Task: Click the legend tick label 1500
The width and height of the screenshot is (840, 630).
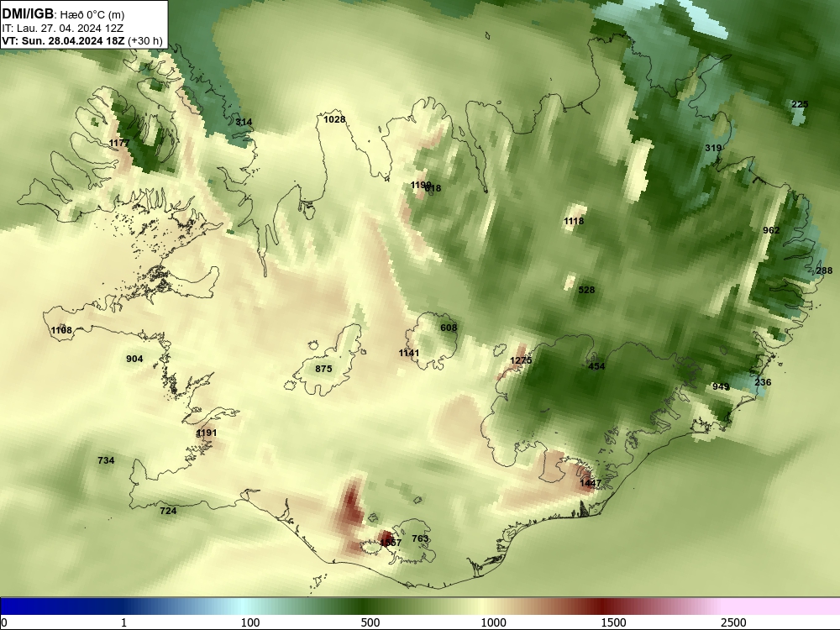Action: [613, 622]
